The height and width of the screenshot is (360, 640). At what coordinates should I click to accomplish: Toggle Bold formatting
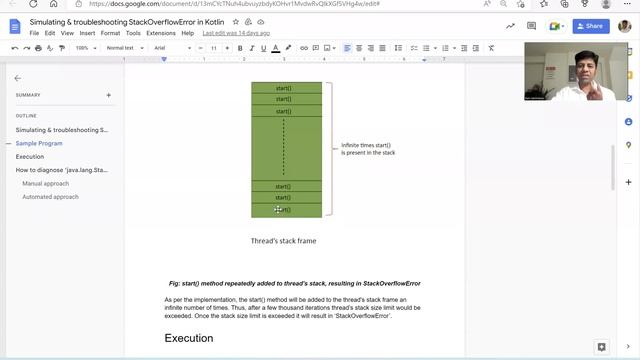coord(240,48)
